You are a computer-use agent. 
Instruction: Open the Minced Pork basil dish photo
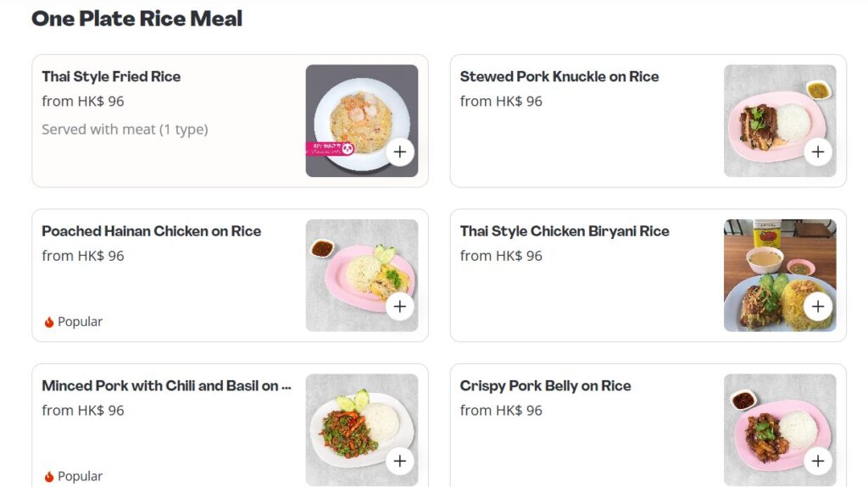[x=362, y=430]
